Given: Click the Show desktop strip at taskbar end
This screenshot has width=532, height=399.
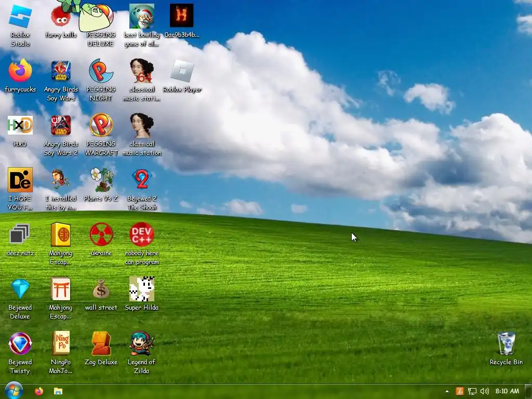Looking at the screenshot, I should [528, 392].
